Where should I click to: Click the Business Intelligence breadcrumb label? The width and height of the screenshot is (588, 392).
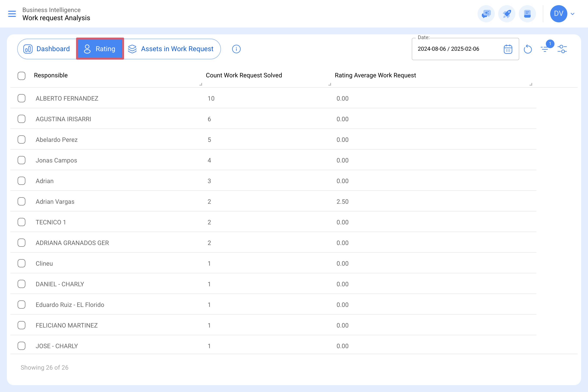click(52, 10)
